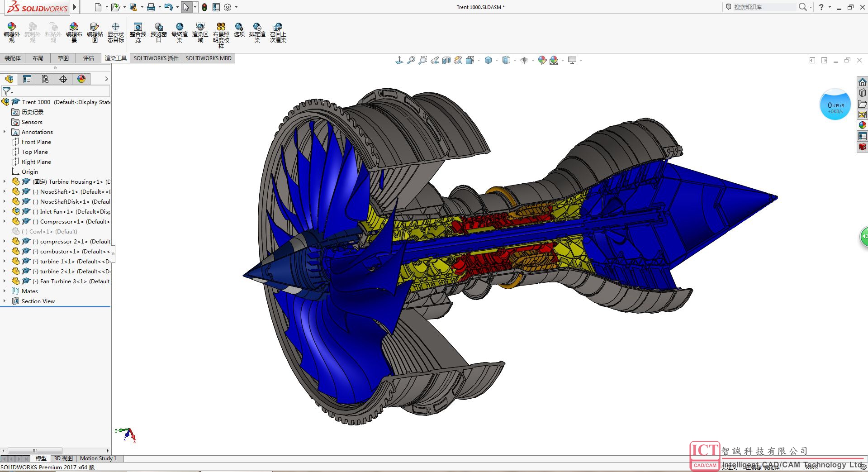Expand NoseShaft<1> component

pos(5,191)
